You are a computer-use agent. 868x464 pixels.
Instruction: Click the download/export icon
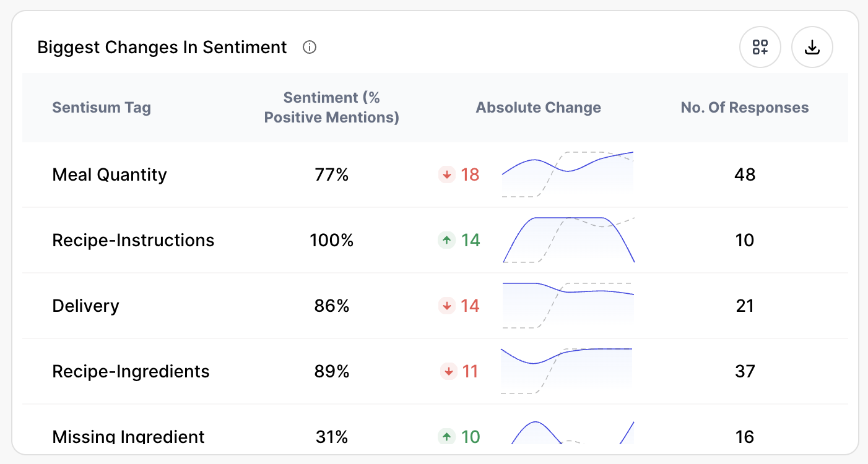pos(812,47)
